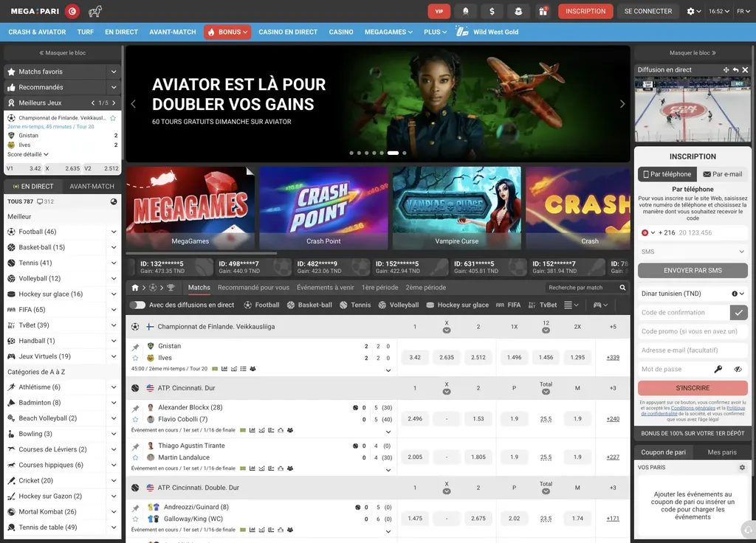This screenshot has height=543, width=756.
Task: Open the Crash Point game thumbnail
Action: pyautogui.click(x=323, y=208)
